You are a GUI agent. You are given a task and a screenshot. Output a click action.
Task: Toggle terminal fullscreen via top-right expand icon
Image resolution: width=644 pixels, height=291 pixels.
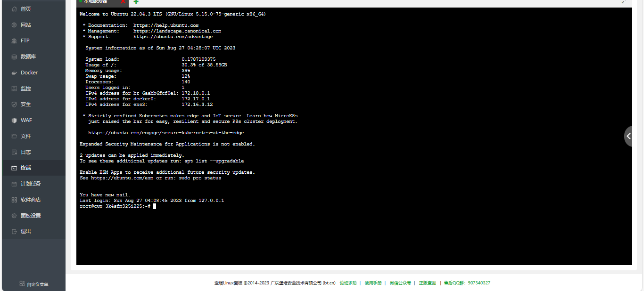pos(623,2)
